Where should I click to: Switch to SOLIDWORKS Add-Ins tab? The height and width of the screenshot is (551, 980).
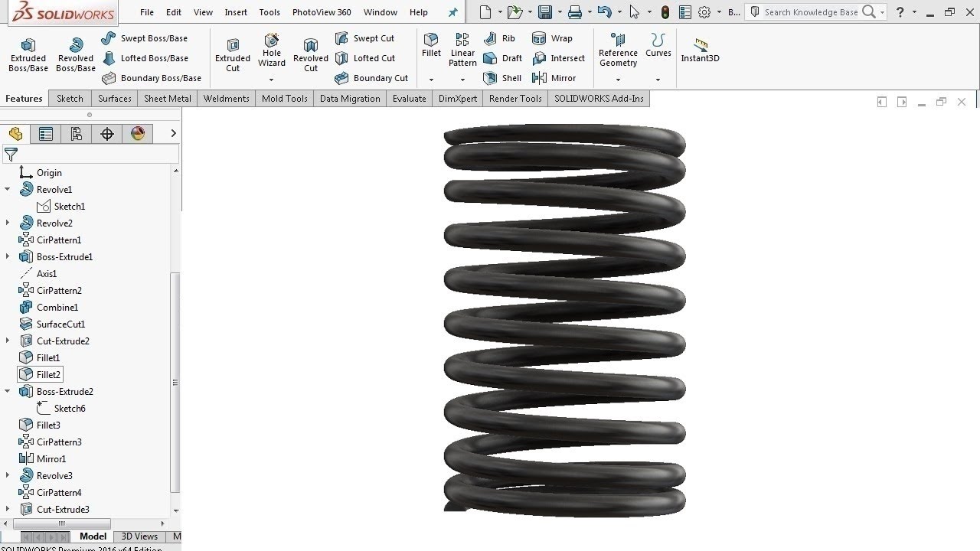[x=599, y=99]
